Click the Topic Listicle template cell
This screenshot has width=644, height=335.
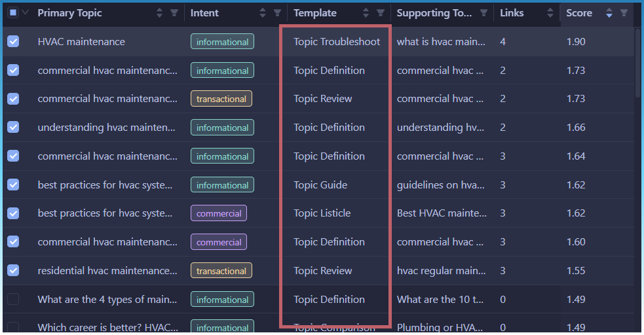coord(322,213)
